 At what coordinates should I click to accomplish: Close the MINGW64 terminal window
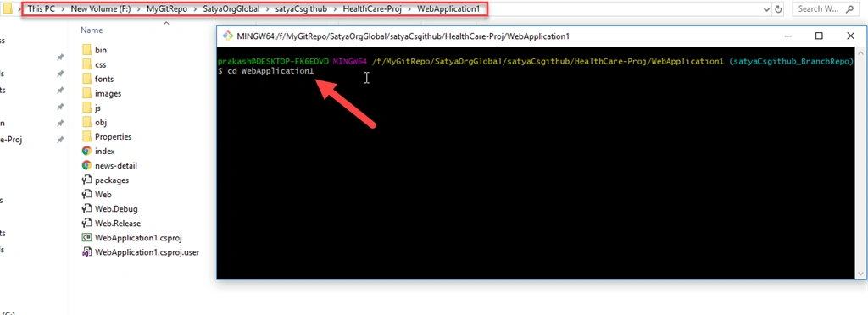click(x=850, y=36)
